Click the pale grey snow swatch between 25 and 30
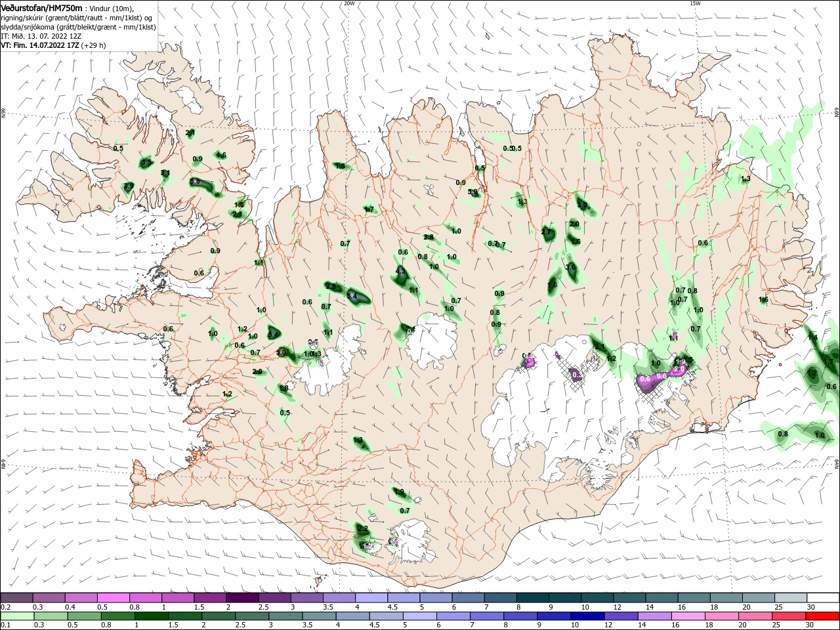The image size is (840, 630). point(791,598)
